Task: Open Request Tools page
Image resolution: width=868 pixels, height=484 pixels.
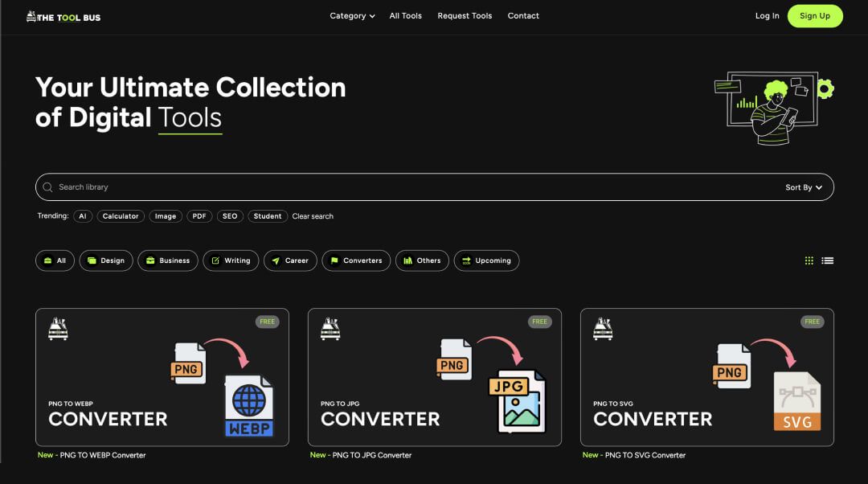Action: (465, 16)
